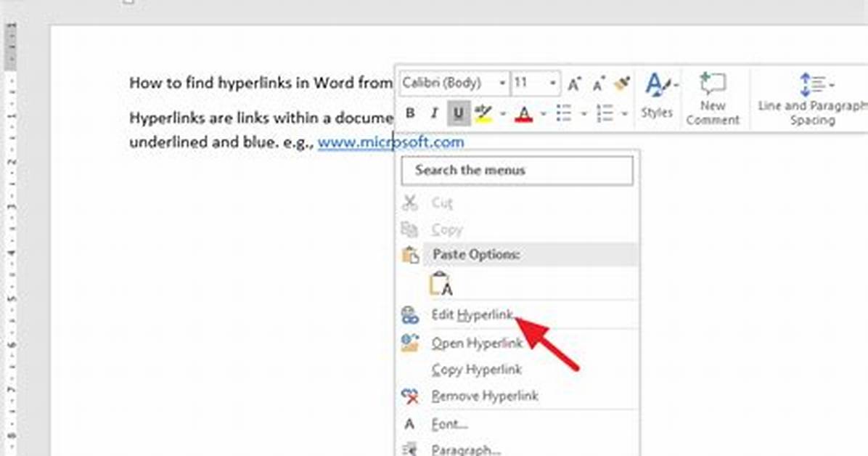Click the clipboard icon beside Paste Options
Viewport: 868px width, 456px height.
click(x=410, y=254)
